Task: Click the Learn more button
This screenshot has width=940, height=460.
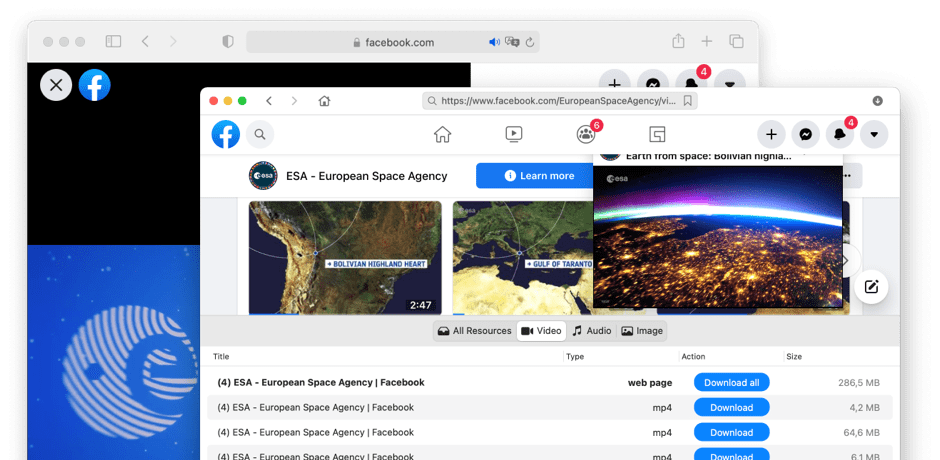Action: point(535,176)
